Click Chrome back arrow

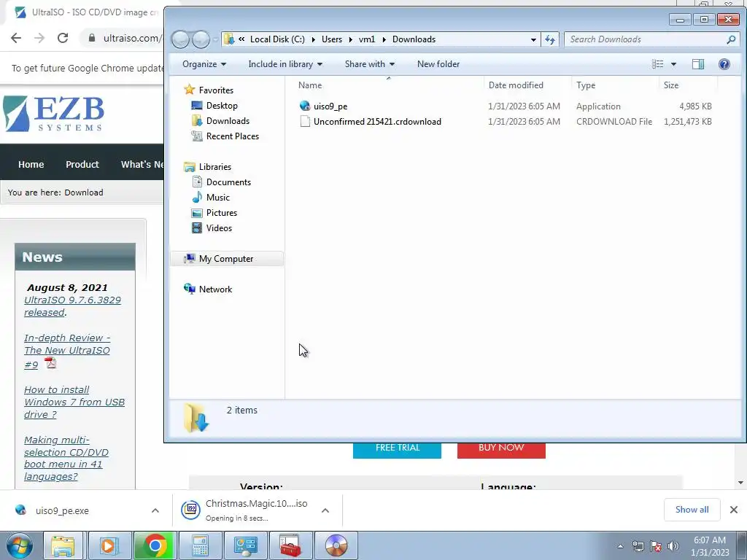16,38
